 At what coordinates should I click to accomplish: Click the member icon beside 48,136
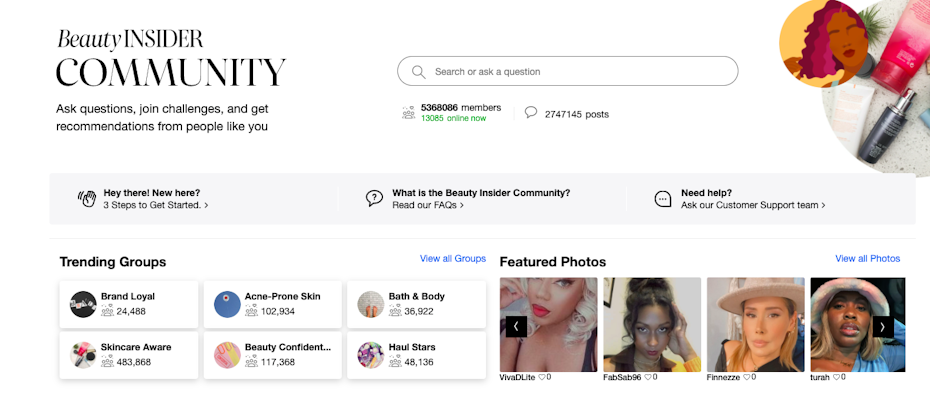(396, 362)
